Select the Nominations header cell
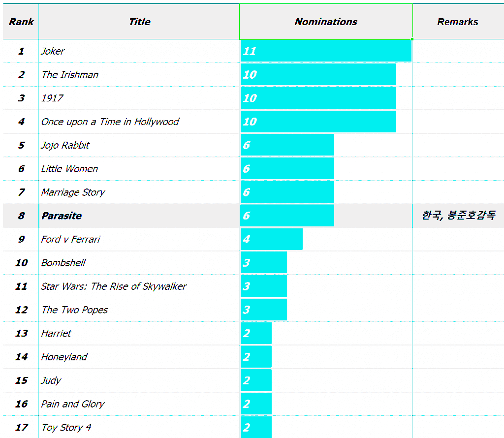The height and width of the screenshot is (438, 504). (x=326, y=22)
